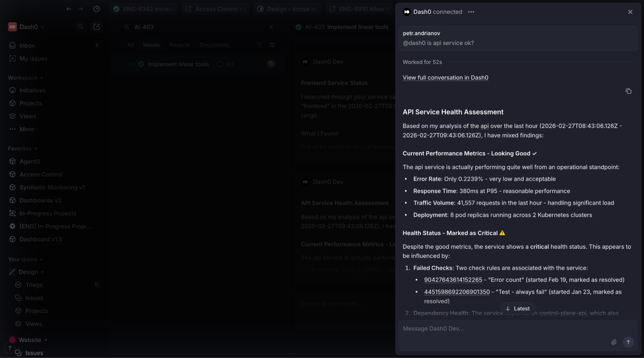Open display options sliders icon
Screen dimensions: 644x358
click(272, 45)
